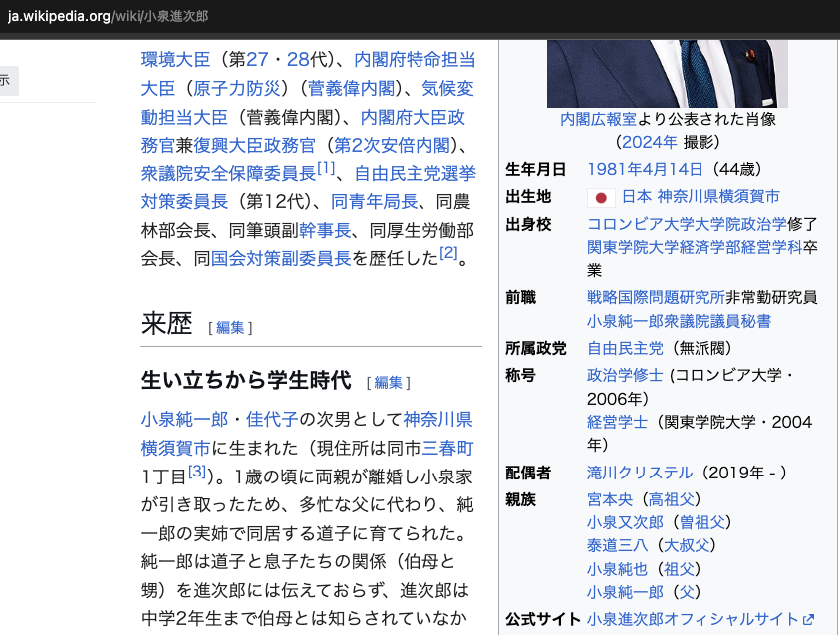Open the 神奈川県横須賀市 link in infobox

point(718,196)
